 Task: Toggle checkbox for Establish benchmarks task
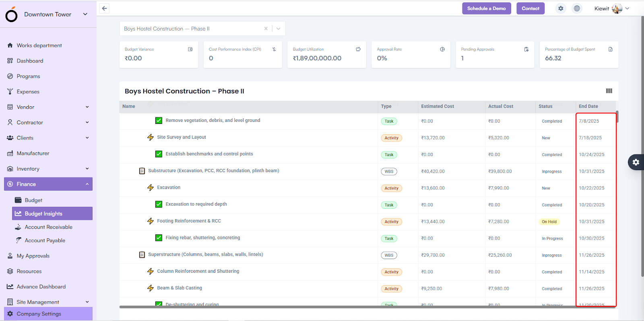tap(159, 154)
